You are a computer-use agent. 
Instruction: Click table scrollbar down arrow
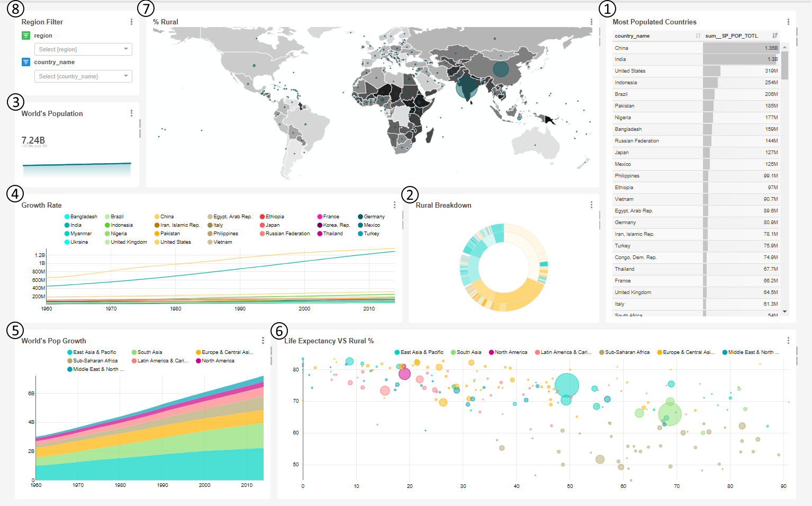(x=784, y=312)
